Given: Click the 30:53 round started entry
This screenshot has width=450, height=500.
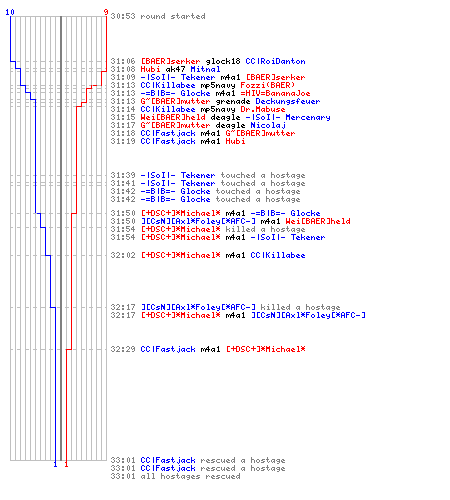Looking at the screenshot, I should coord(158,16).
